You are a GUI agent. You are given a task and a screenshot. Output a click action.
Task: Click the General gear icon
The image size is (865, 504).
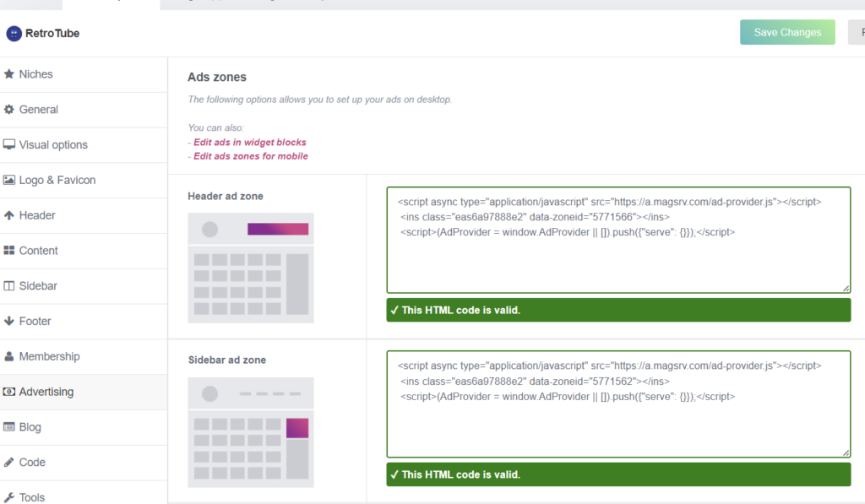8,109
